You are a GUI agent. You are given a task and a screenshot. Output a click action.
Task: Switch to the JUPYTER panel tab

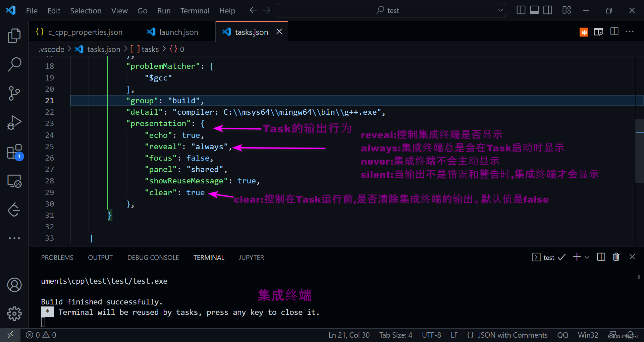tap(251, 258)
